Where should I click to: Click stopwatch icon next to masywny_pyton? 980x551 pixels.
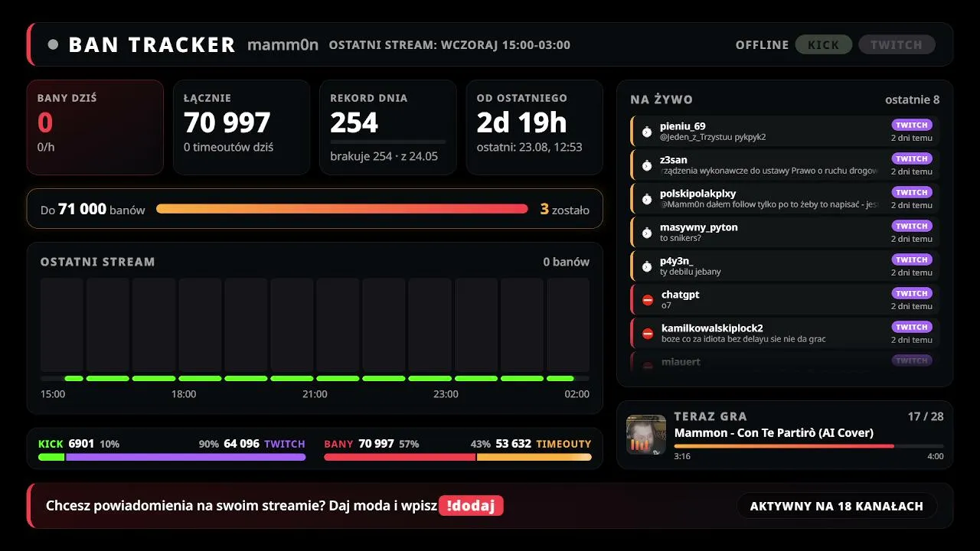click(x=647, y=233)
